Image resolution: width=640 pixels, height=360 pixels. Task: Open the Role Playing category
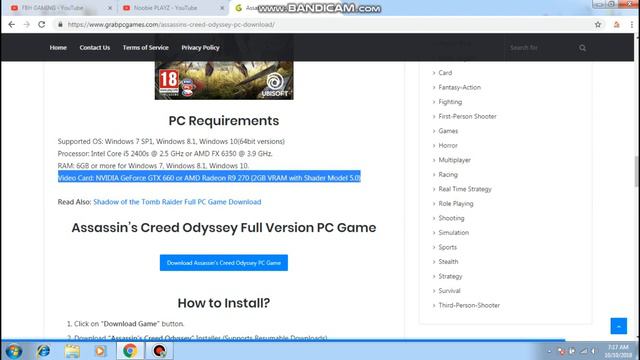pos(456,203)
